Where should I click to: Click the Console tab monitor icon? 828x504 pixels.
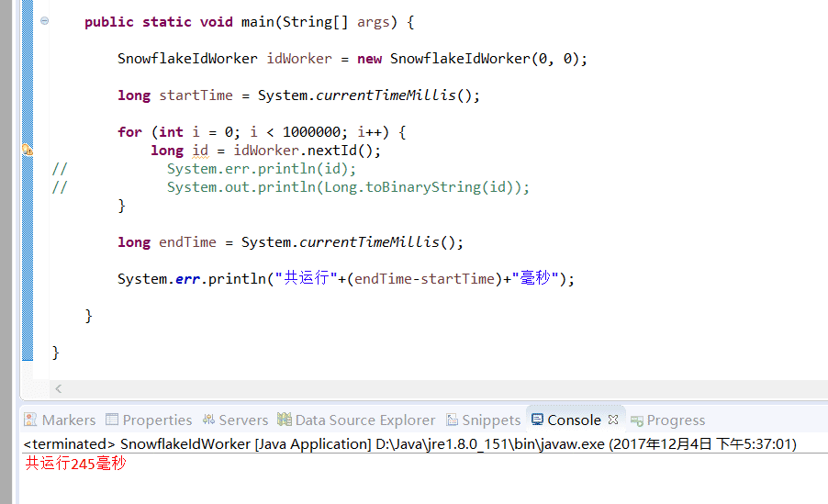(537, 420)
